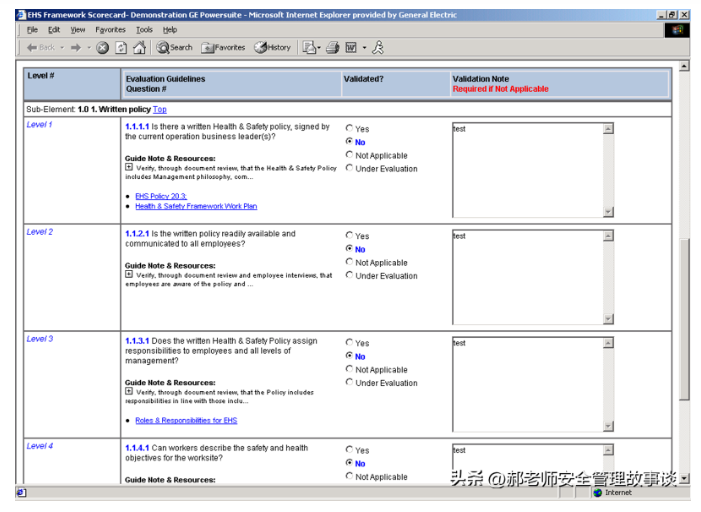Click the page vertical scrollbar thumb
This screenshot has width=701, height=512.
(x=684, y=320)
